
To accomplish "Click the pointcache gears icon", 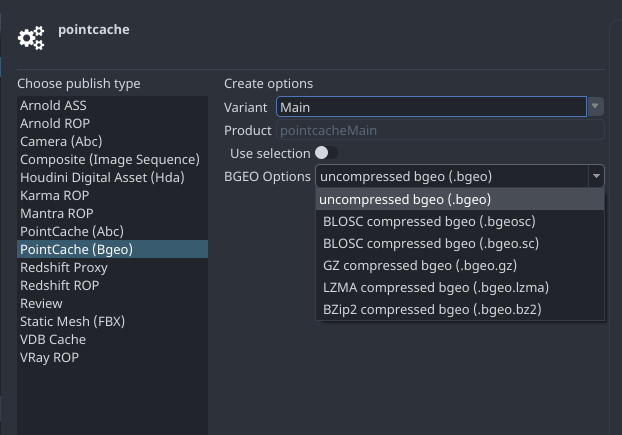I will click(x=31, y=38).
